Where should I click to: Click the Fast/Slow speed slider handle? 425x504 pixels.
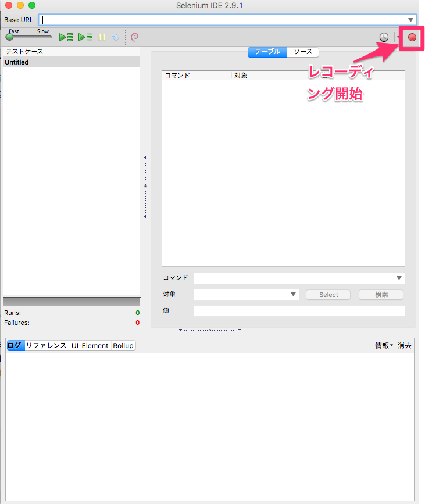point(10,37)
